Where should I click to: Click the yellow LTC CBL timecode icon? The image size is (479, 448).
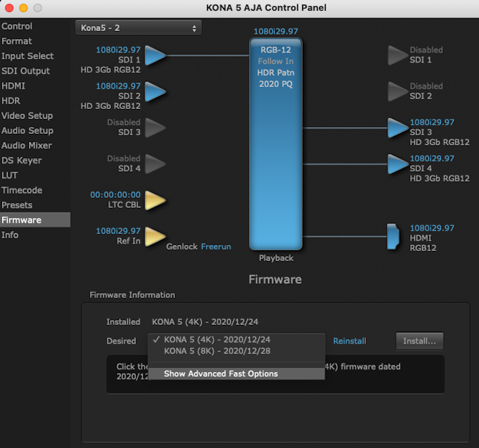coord(155,200)
